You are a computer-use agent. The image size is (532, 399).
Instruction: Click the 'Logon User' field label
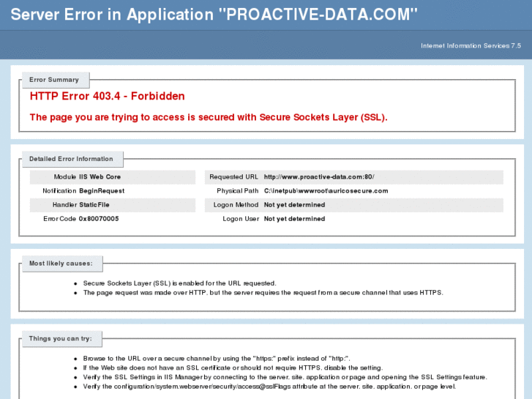[241, 219]
